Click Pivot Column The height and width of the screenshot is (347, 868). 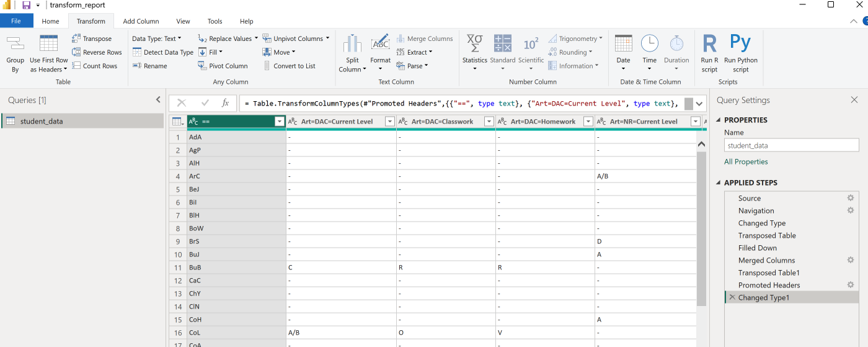pos(223,66)
